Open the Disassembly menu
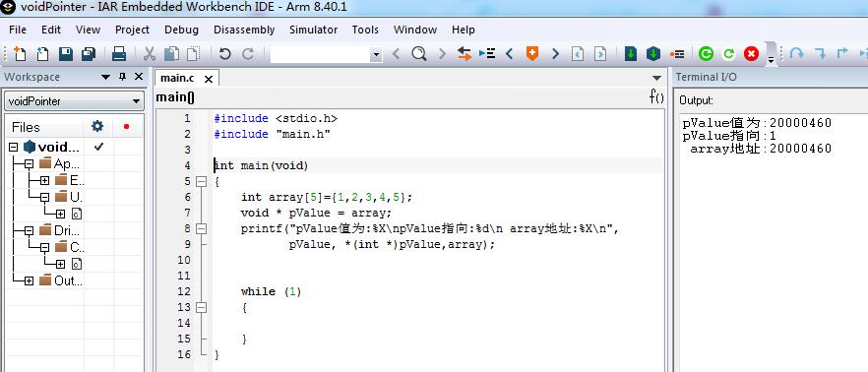Screen dimensions: 868x372 (244, 30)
